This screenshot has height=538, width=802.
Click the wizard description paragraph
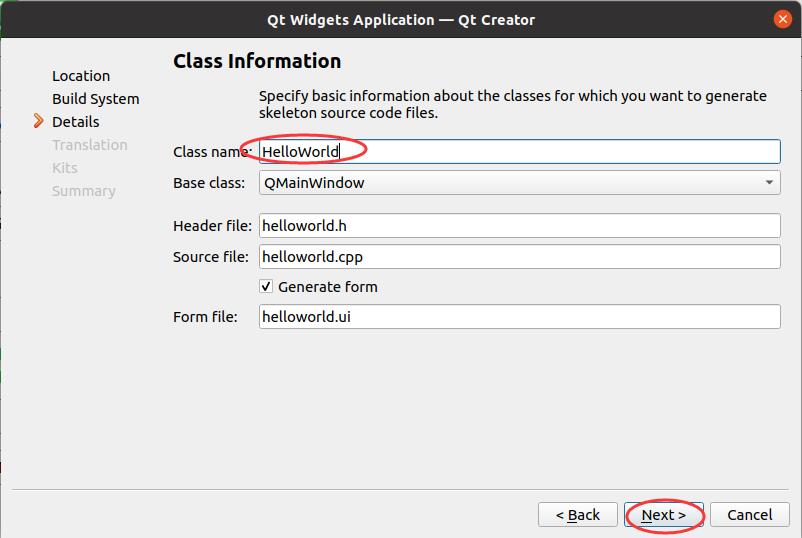click(x=513, y=104)
